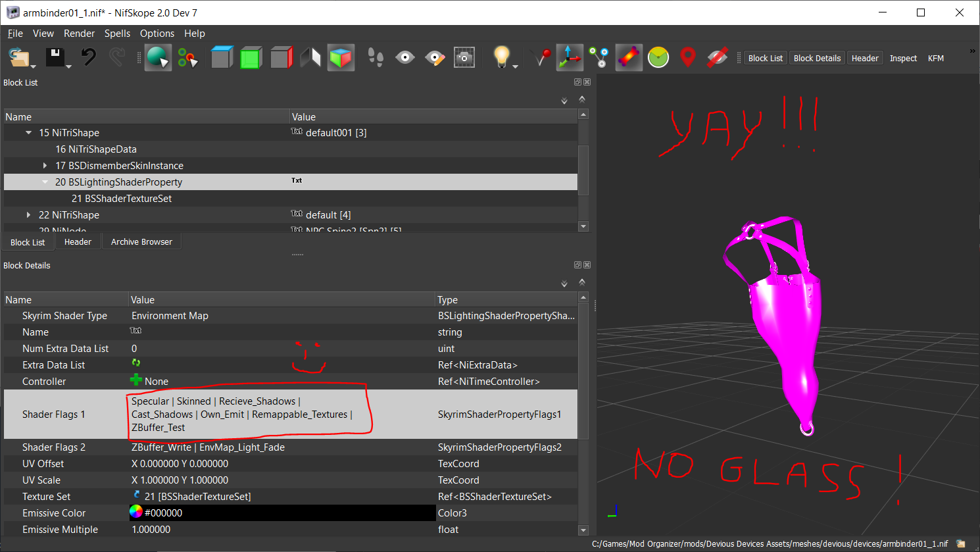
Task: Expand the 22 NiTriShape tree node
Action: 28,215
